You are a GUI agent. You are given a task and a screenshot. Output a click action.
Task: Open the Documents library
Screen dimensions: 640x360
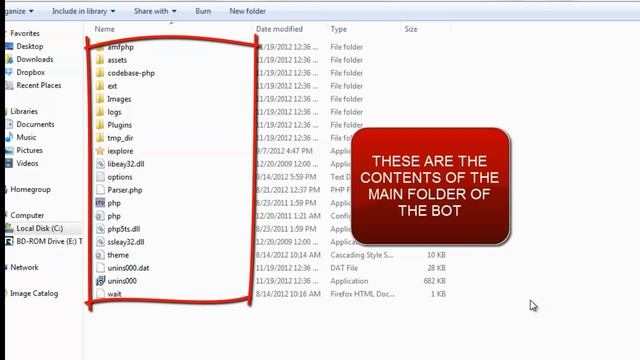point(35,124)
